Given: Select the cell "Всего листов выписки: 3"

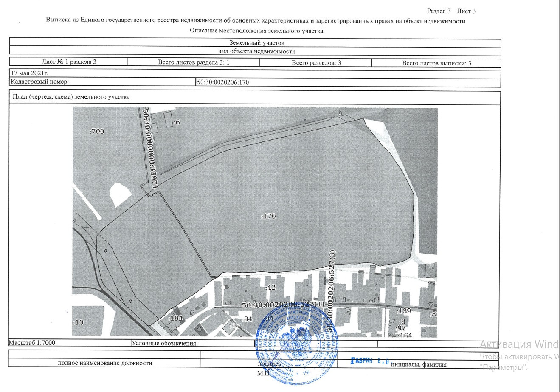Looking at the screenshot, I should click(436, 63).
